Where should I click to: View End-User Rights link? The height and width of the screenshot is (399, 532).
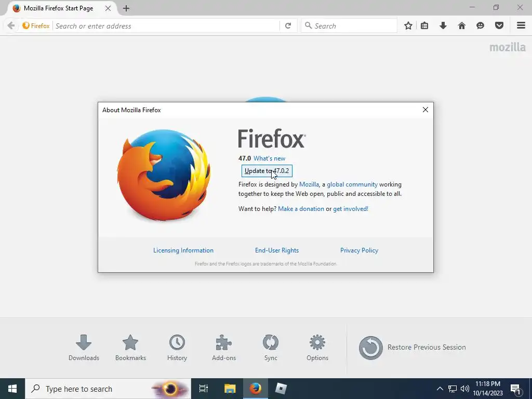(277, 250)
